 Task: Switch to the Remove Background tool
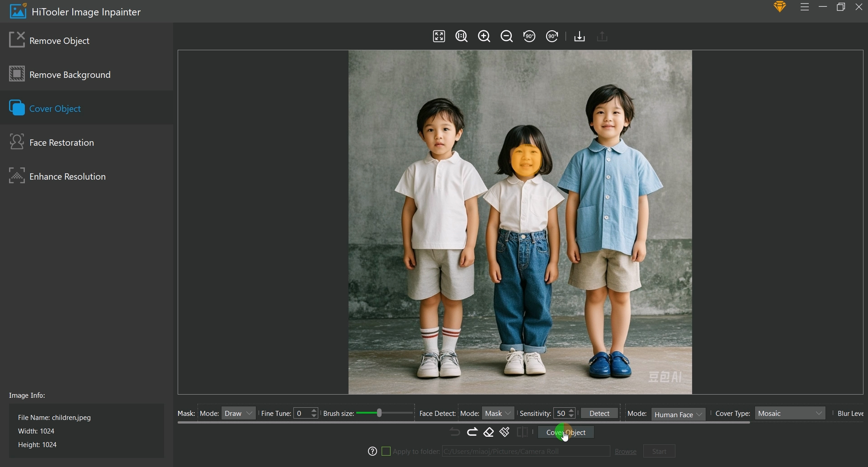click(70, 74)
